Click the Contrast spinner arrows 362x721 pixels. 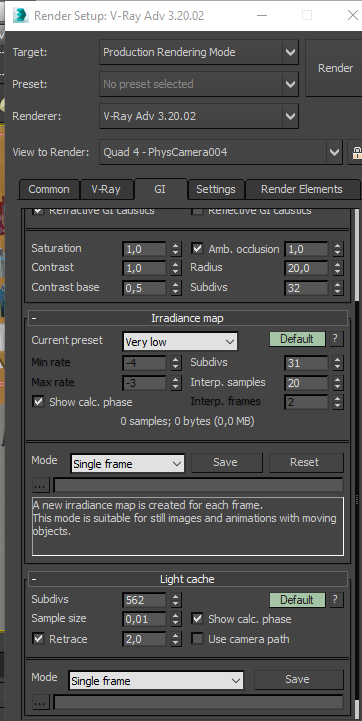coord(176,269)
